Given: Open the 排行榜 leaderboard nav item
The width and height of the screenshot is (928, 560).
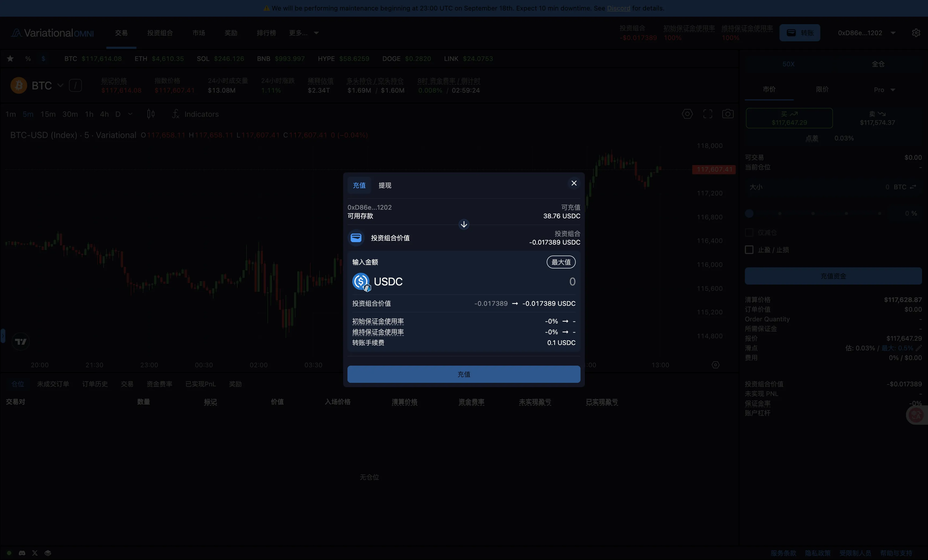Looking at the screenshot, I should [x=266, y=33].
